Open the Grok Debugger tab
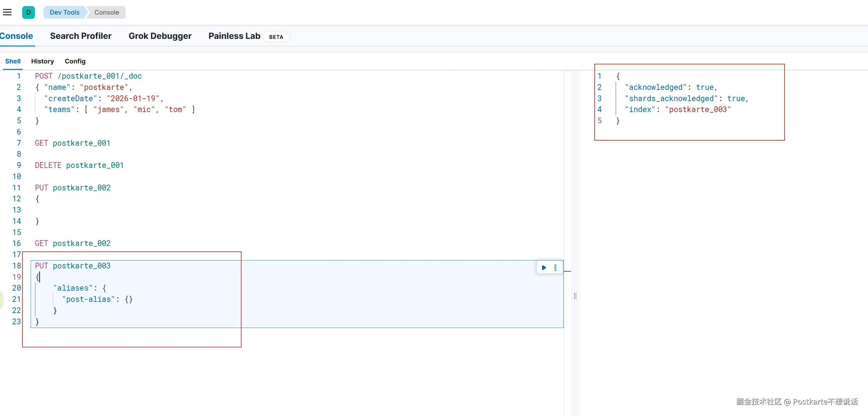 point(160,36)
